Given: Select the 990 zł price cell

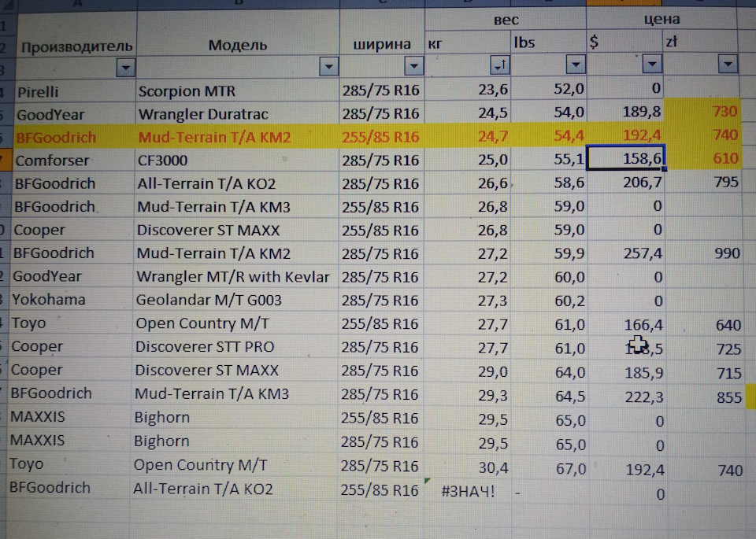Looking at the screenshot, I should tap(704, 253).
